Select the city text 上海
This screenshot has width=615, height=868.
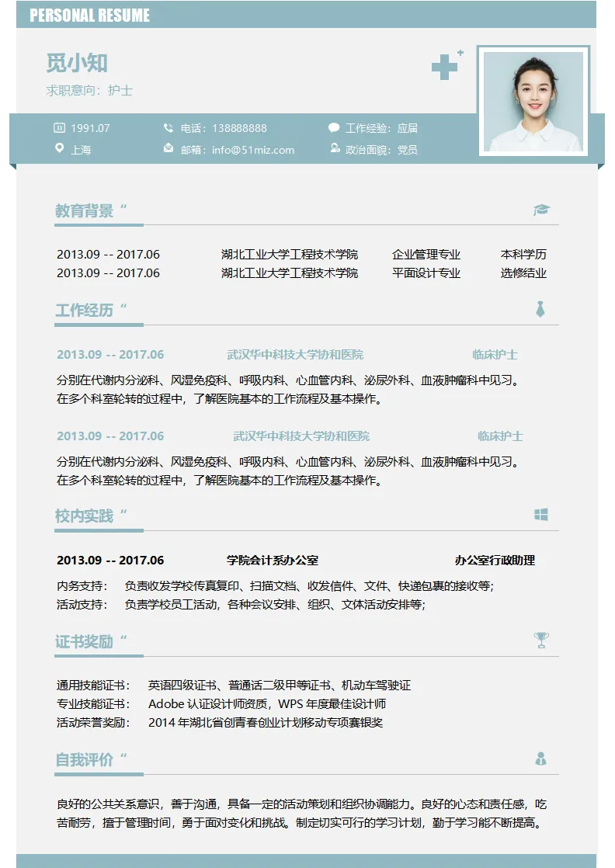coord(81,150)
